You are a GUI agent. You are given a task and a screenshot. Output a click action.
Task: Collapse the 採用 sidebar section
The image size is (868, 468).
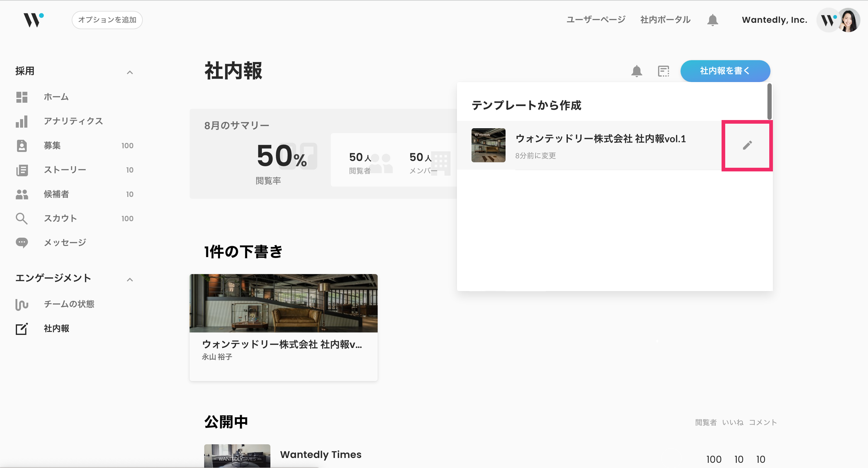tap(130, 72)
